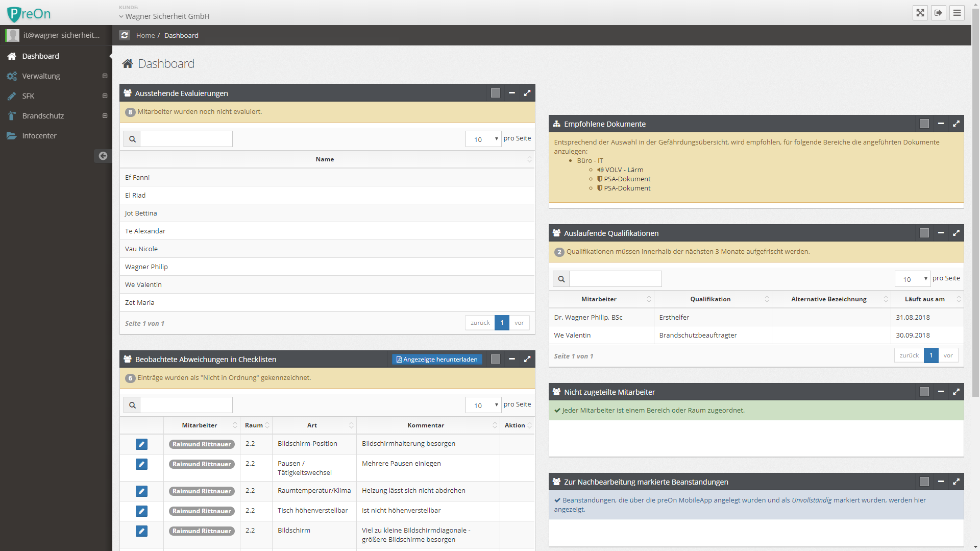
Task: Collapse the sidebar with the arrow icon
Action: 103,156
